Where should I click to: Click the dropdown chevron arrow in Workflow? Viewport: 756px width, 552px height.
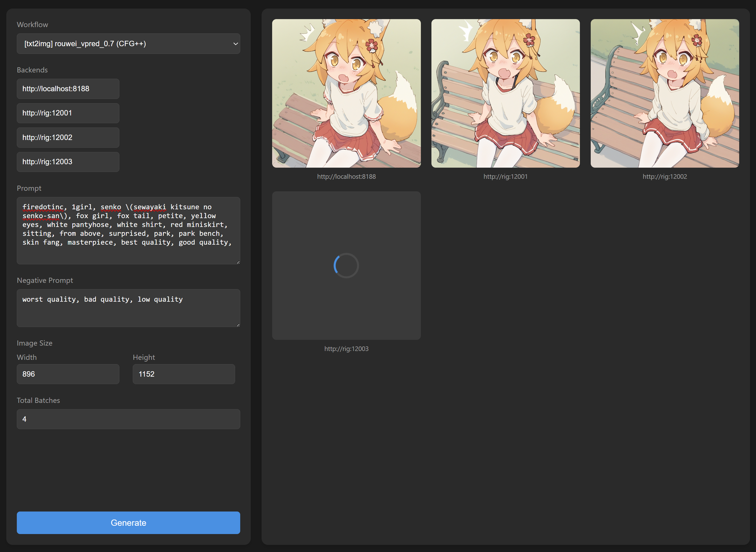click(235, 44)
